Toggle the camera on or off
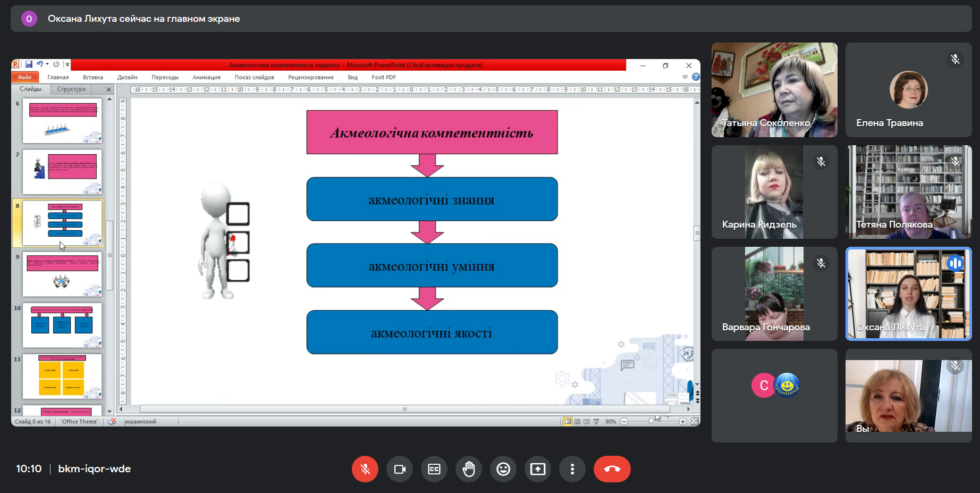Image resolution: width=980 pixels, height=493 pixels. pos(400,469)
